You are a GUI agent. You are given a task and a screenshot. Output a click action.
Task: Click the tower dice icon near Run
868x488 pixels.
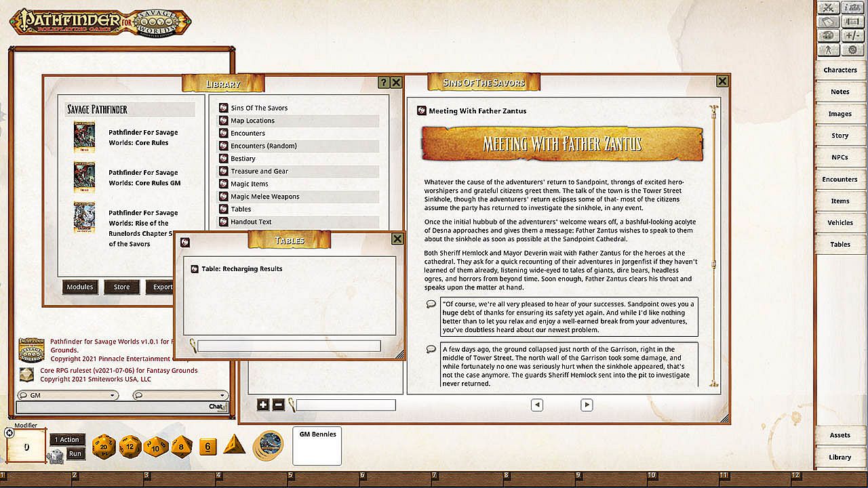[56, 457]
